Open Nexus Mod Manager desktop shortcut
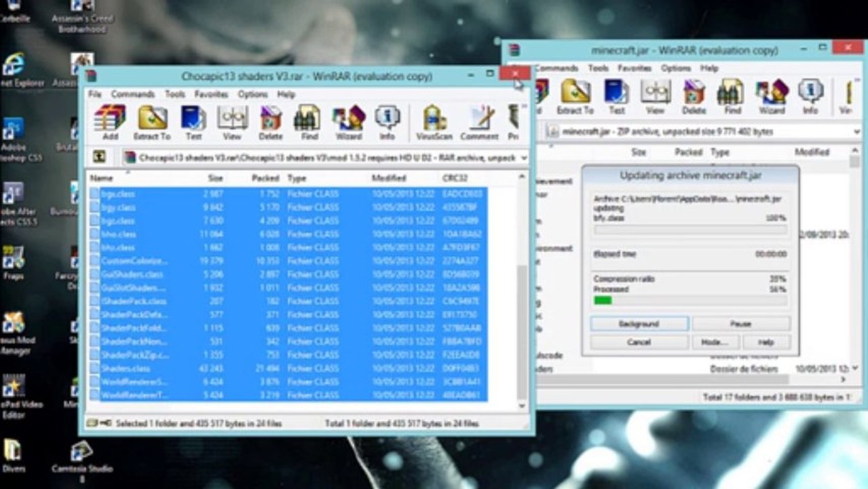868x489 pixels. [x=15, y=334]
